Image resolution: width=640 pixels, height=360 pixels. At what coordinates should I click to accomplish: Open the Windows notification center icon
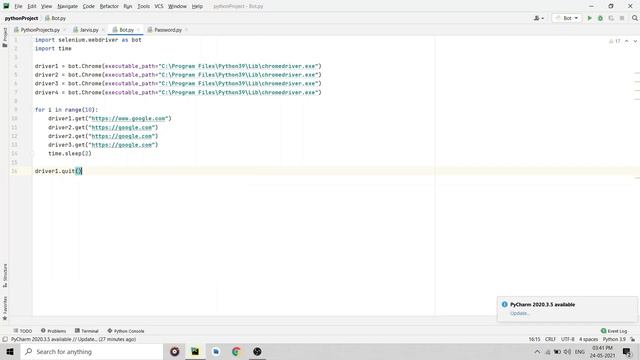click(x=627, y=351)
